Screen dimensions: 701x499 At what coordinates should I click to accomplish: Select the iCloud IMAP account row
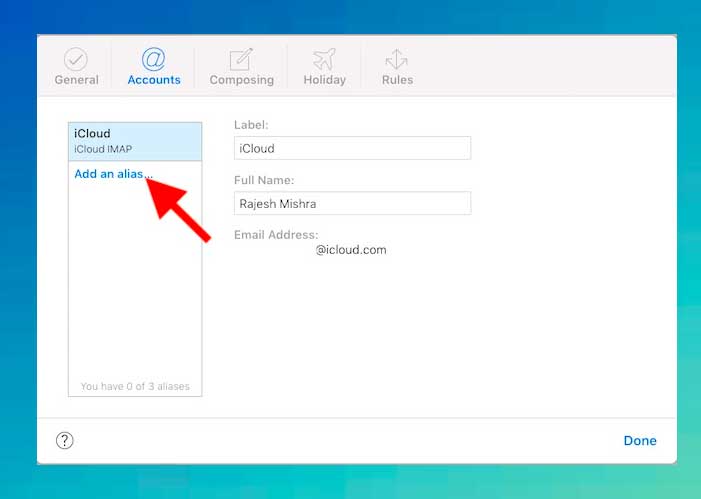point(135,141)
